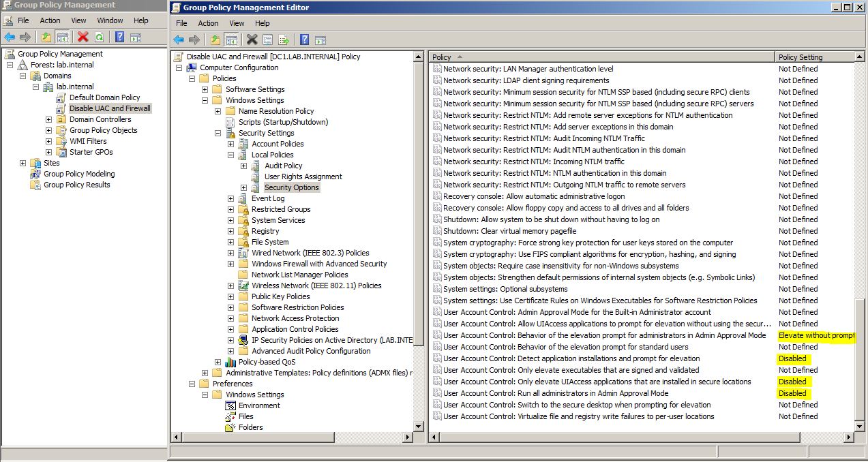Select Default Domain Policy in left tree
Screen dimensions: 868x462
pyautogui.click(x=104, y=97)
